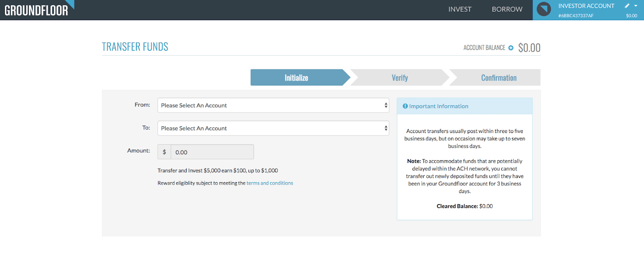Viewport: 644px width, 260px height.
Task: Click account number #6BBC437337AF
Action: pyautogui.click(x=576, y=16)
